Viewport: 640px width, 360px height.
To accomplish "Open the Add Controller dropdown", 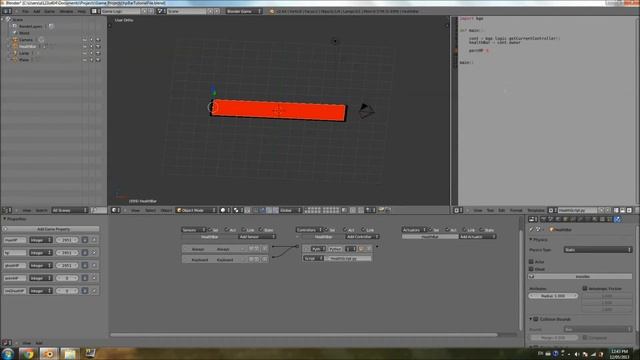I will point(362,236).
